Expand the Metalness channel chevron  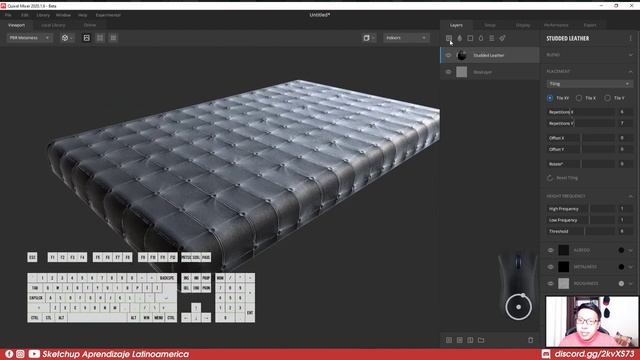631,267
